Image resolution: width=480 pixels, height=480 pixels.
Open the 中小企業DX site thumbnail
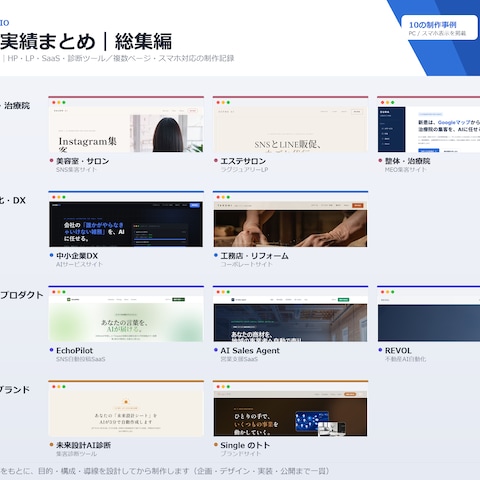click(x=126, y=219)
